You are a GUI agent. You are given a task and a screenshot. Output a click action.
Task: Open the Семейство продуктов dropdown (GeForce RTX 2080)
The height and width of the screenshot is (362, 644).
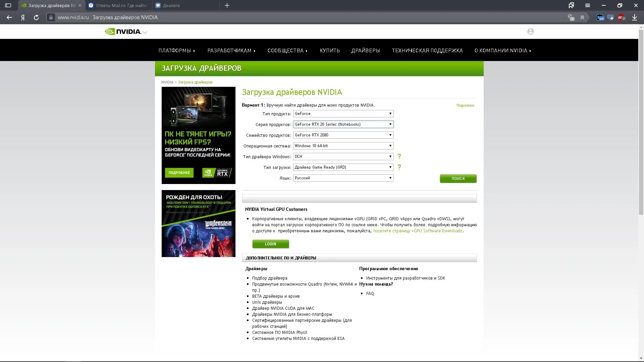[343, 135]
